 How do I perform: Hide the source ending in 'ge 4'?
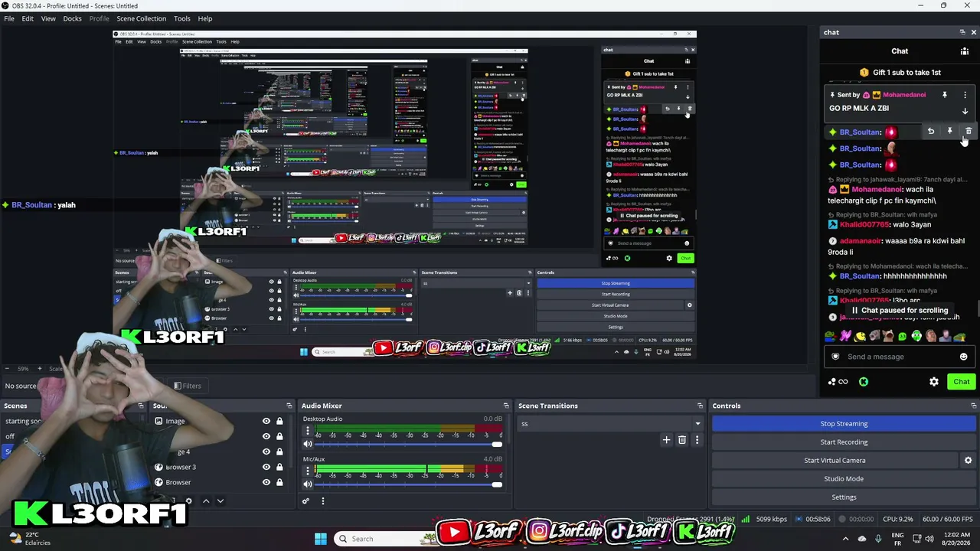click(266, 452)
